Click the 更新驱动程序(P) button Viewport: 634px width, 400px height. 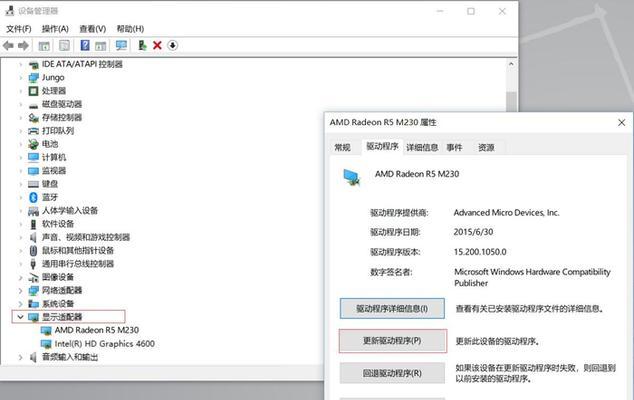pyautogui.click(x=392, y=341)
